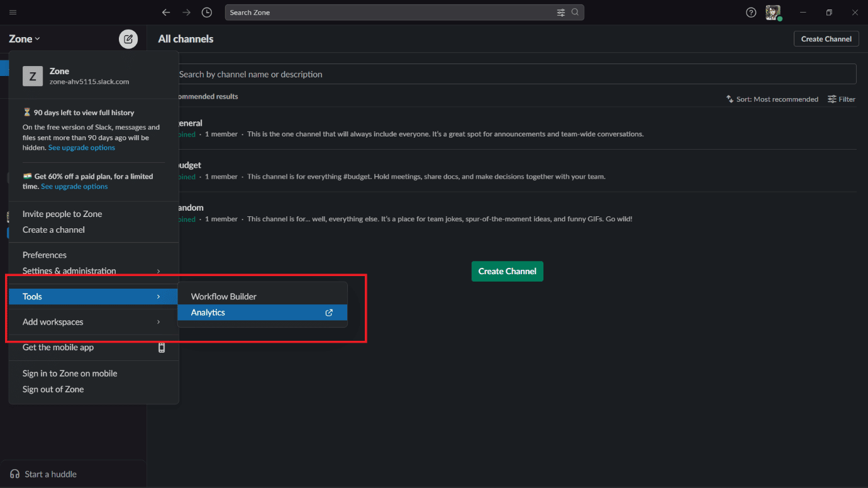Screen dimensions: 868x488
Task: Expand the Add workspaces submenu arrow
Action: pos(159,322)
